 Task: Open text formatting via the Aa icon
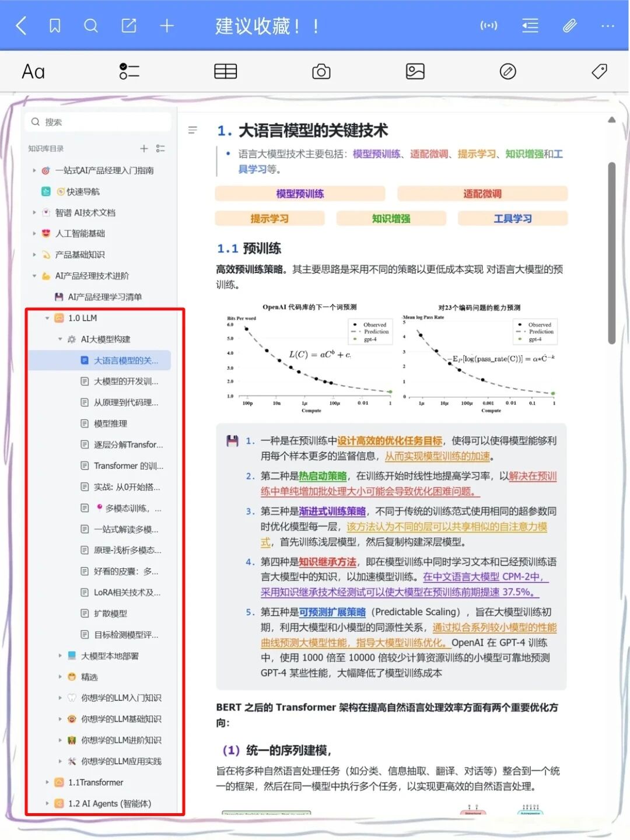[32, 71]
